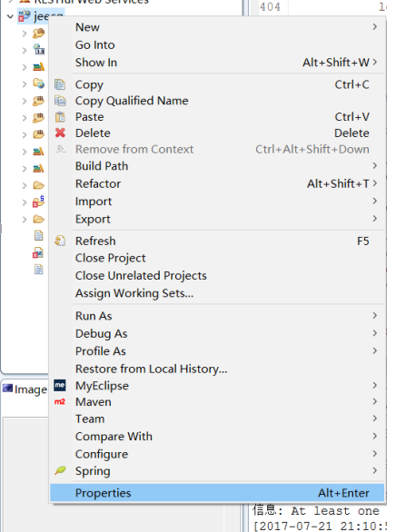
Task: Click the Alt+Shift+W shortcut label
Action: tap(336, 63)
